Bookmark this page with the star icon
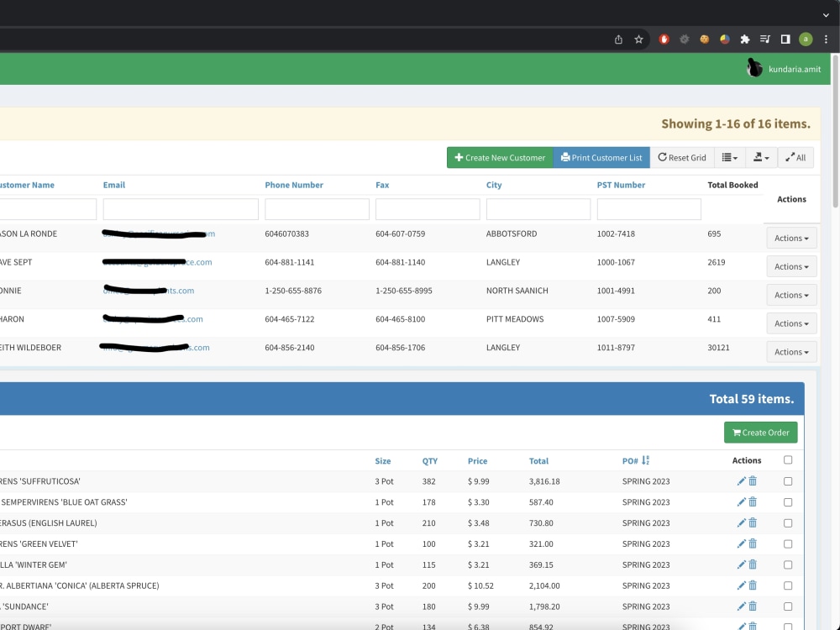840x630 pixels. click(x=638, y=39)
